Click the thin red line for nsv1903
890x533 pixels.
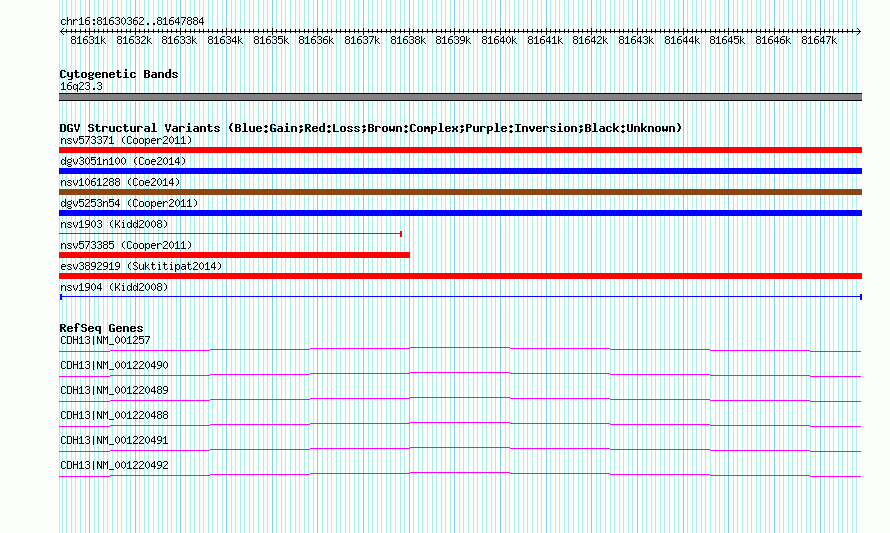coord(230,234)
